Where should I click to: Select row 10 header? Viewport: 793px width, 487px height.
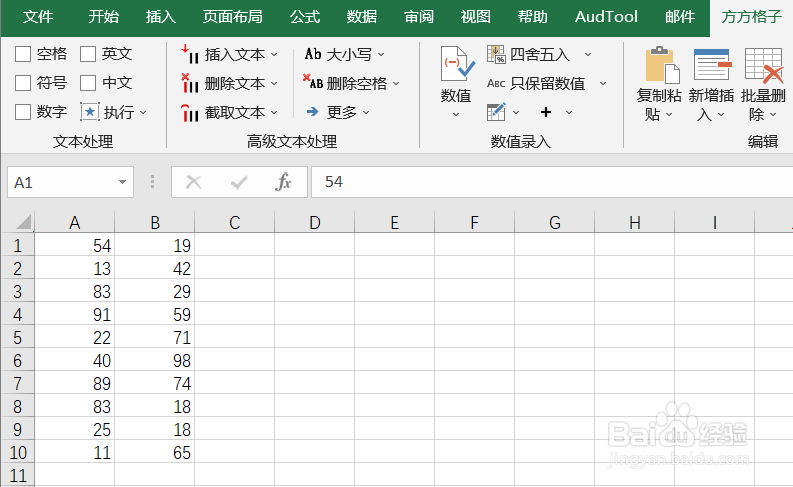point(17,453)
